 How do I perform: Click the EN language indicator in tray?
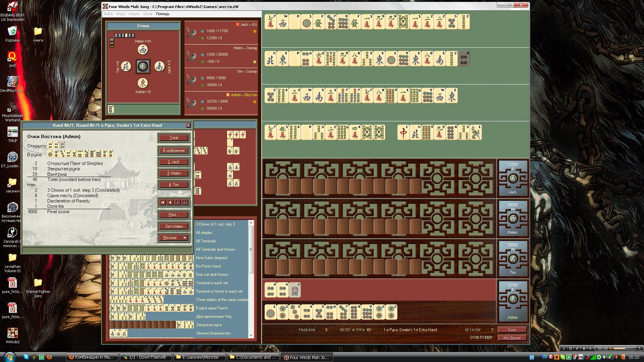click(x=532, y=357)
